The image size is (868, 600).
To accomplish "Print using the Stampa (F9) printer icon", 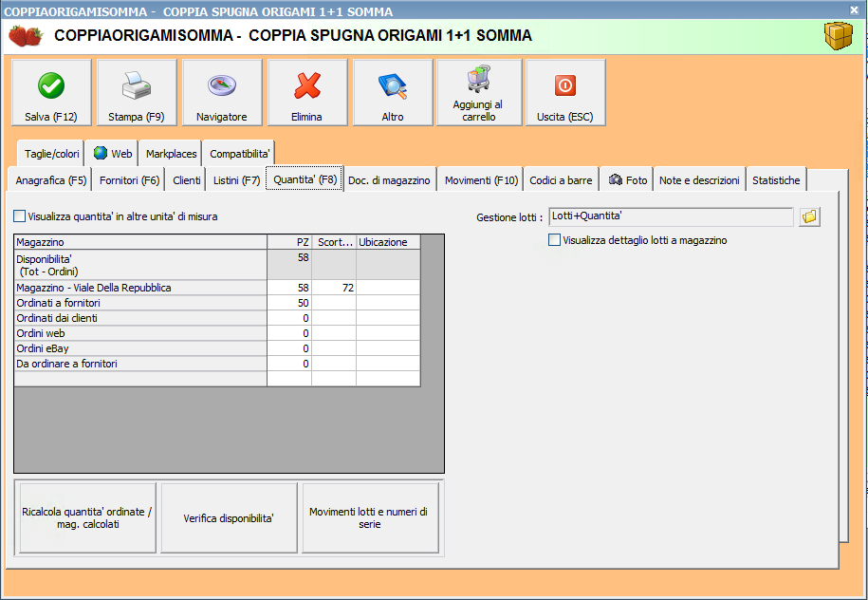I will click(137, 92).
